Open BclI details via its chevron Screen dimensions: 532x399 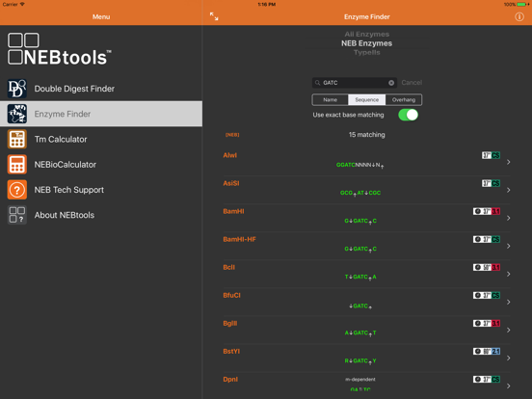[508, 274]
